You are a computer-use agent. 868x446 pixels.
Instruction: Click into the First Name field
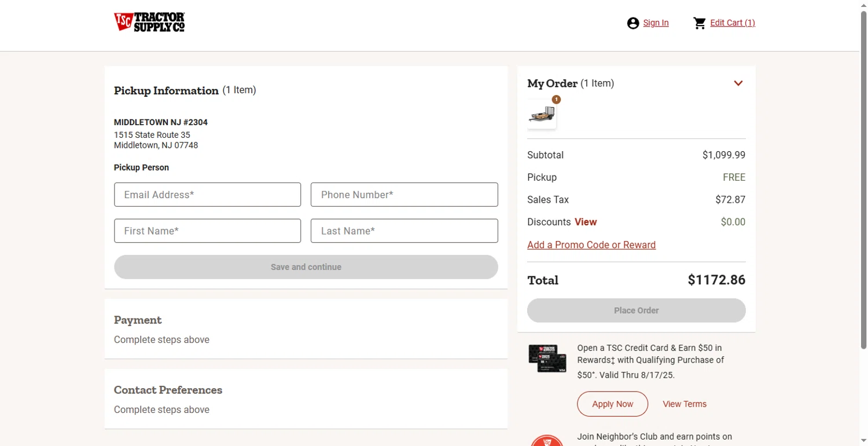click(x=207, y=231)
